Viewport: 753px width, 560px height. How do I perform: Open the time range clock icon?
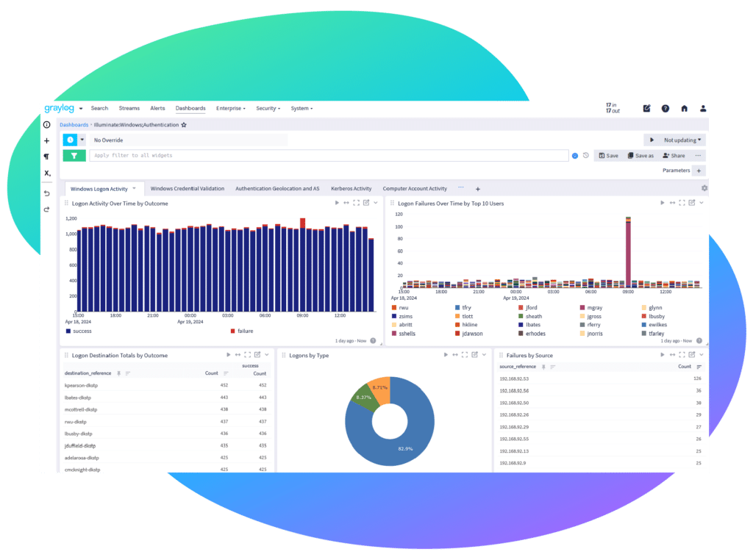pyautogui.click(x=70, y=140)
